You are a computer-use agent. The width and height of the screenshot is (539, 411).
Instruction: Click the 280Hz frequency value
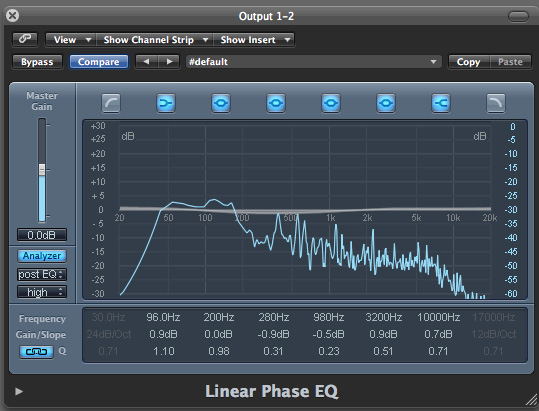point(274,317)
